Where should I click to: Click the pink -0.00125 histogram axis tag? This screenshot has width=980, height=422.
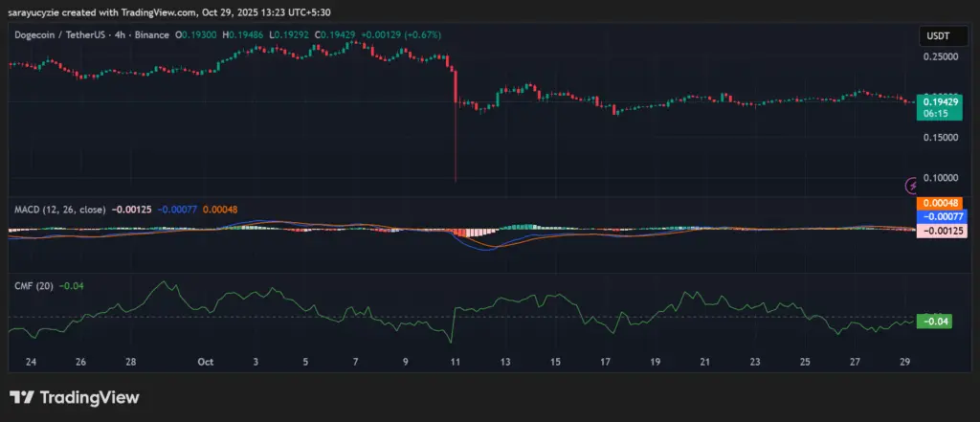(943, 231)
